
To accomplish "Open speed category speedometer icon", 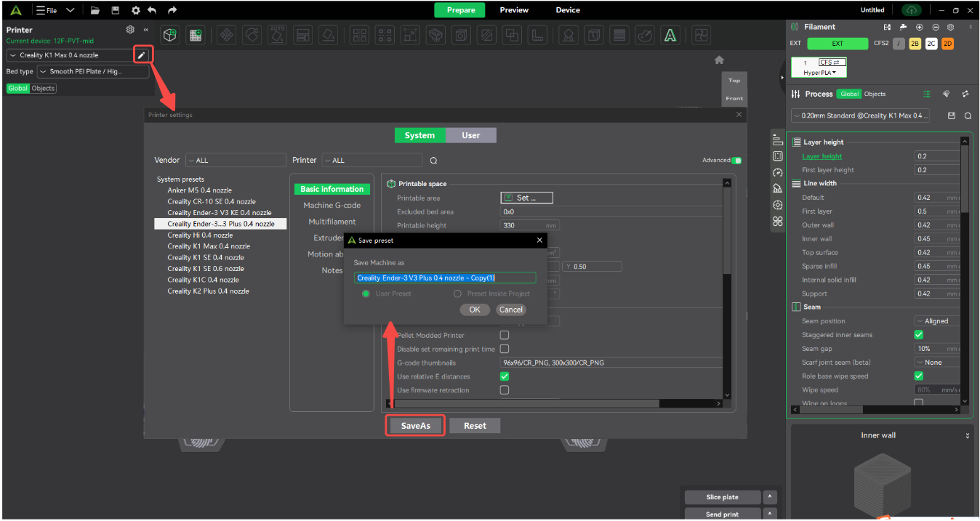I will click(778, 172).
